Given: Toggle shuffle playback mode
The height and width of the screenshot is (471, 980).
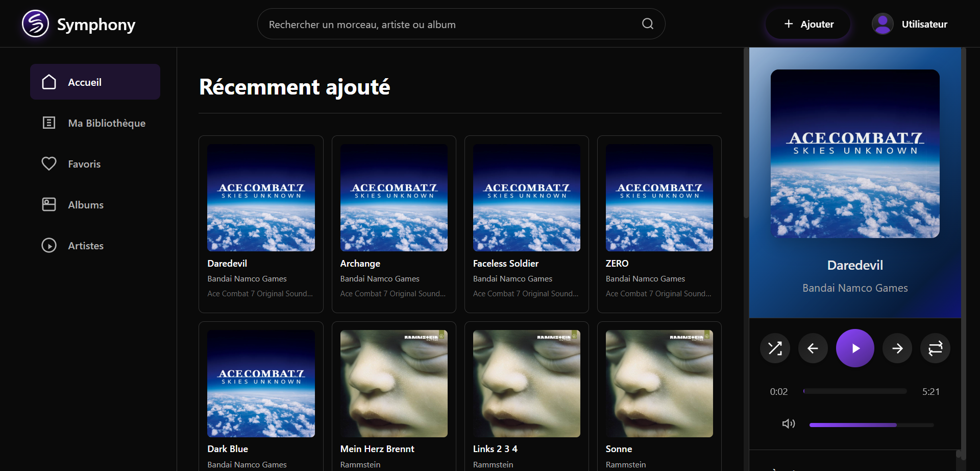Looking at the screenshot, I should (x=775, y=348).
